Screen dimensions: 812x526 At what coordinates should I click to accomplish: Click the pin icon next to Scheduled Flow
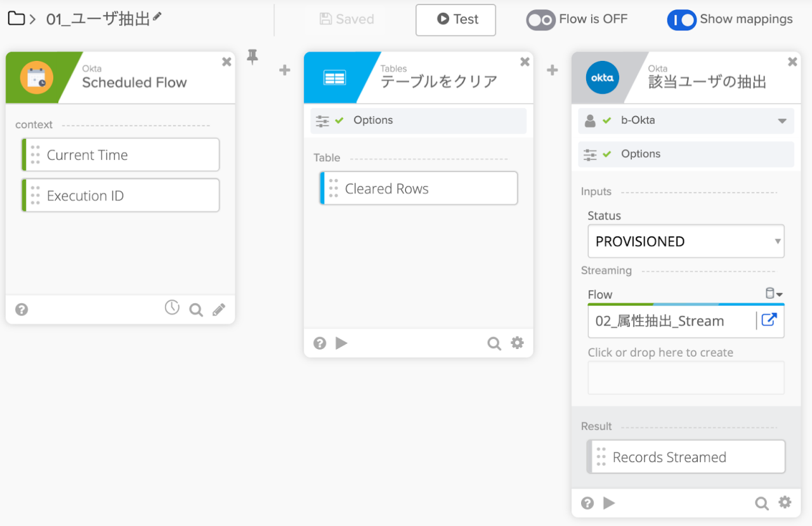pyautogui.click(x=252, y=56)
